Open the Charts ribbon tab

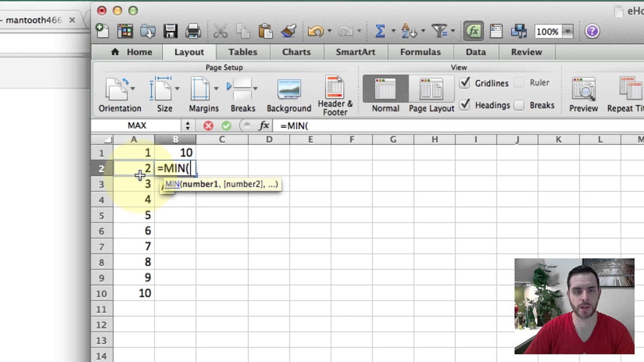[x=296, y=52]
